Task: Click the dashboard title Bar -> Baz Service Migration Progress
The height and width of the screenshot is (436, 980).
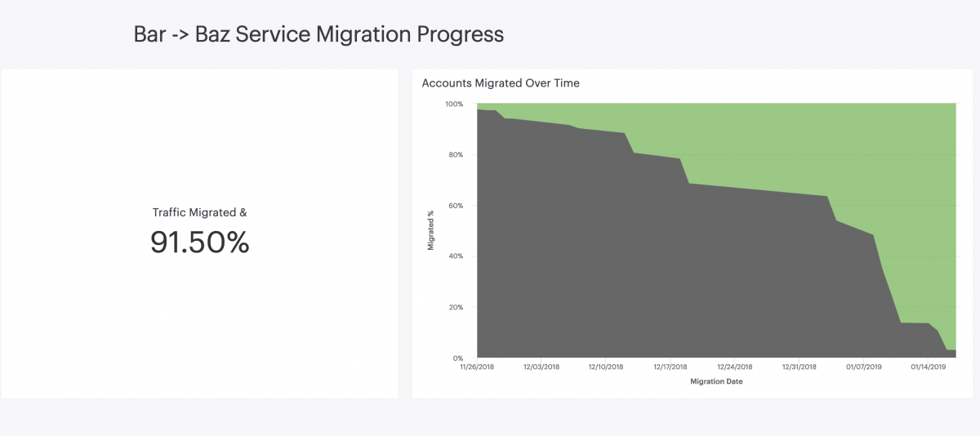Action: point(318,34)
